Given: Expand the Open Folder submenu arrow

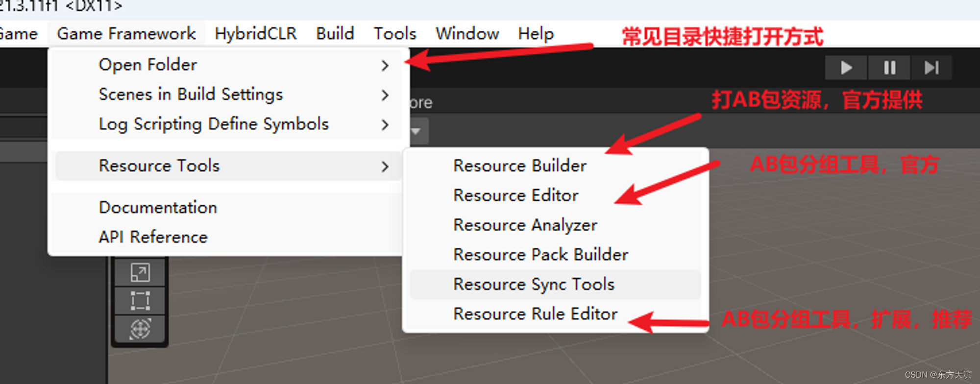Looking at the screenshot, I should (385, 65).
